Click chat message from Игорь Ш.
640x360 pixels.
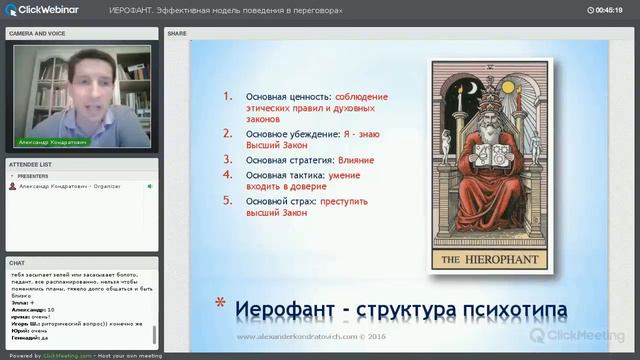point(77,324)
